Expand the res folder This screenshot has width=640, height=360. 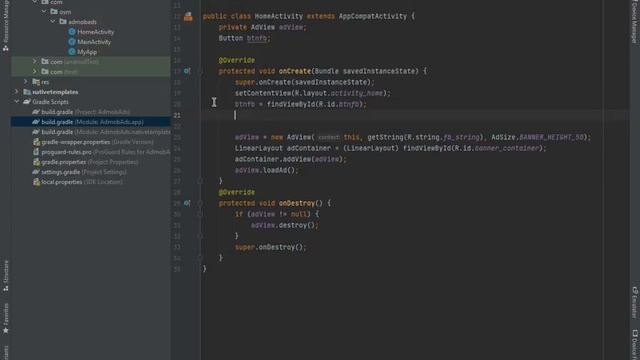(26, 82)
